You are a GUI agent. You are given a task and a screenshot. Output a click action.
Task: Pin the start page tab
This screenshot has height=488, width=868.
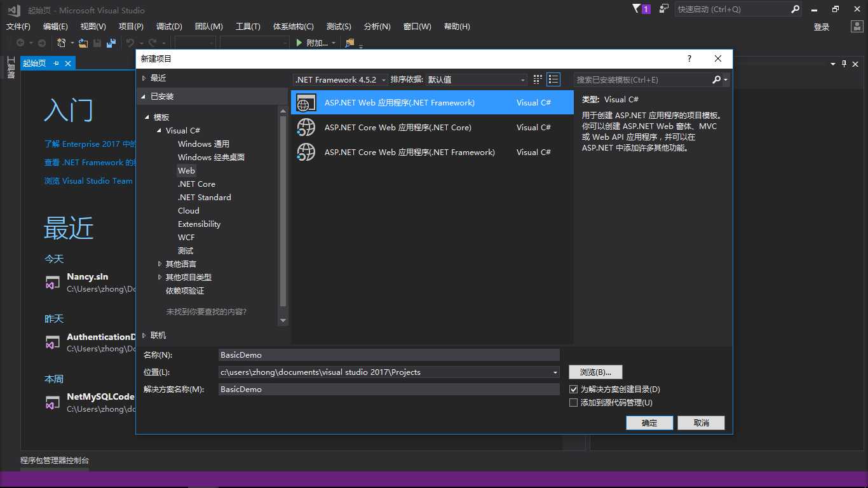coord(56,63)
